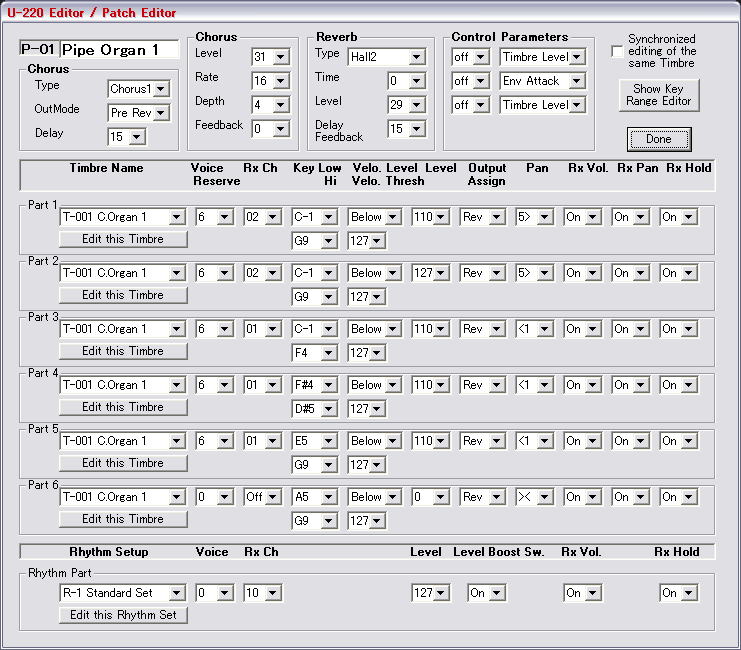Open Part 4 Key Low dropdown showing F#4
Screen dimensions: 741x650
pos(314,385)
